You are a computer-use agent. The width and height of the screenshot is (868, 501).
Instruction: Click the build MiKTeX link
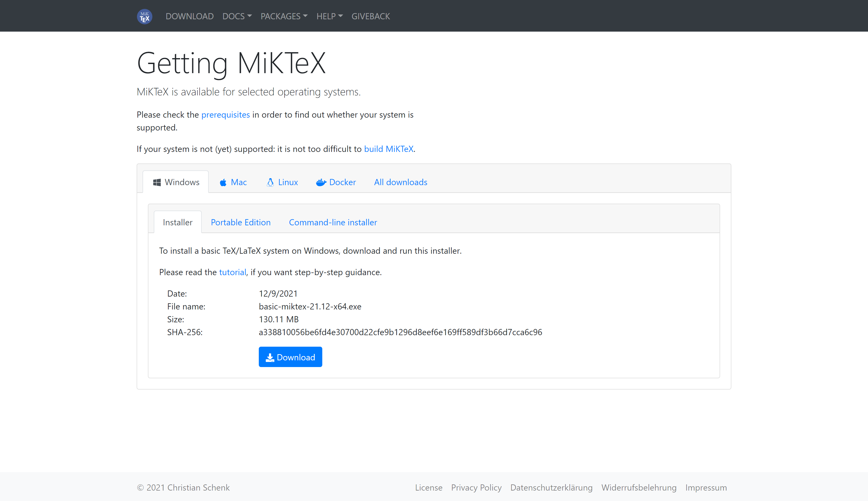coord(388,148)
